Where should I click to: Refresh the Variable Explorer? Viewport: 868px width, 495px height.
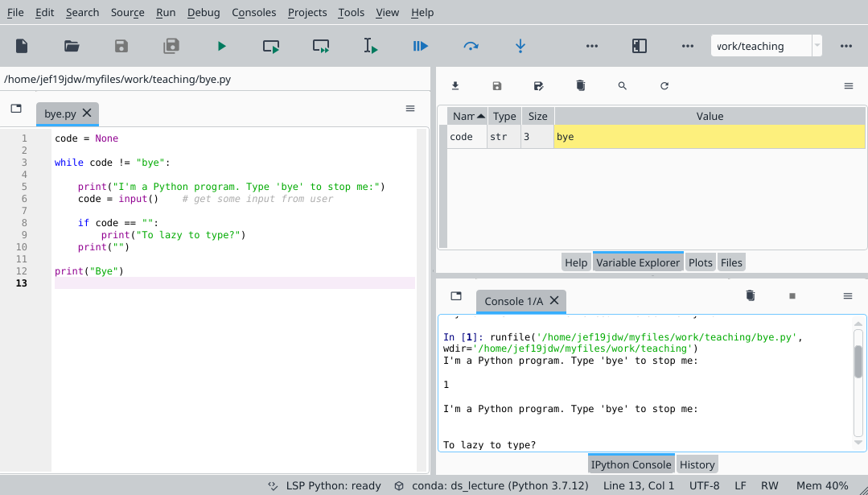click(664, 85)
